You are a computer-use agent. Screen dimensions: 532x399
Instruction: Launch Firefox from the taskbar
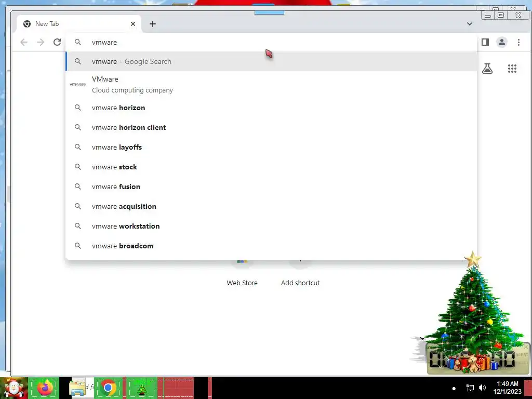pos(44,388)
